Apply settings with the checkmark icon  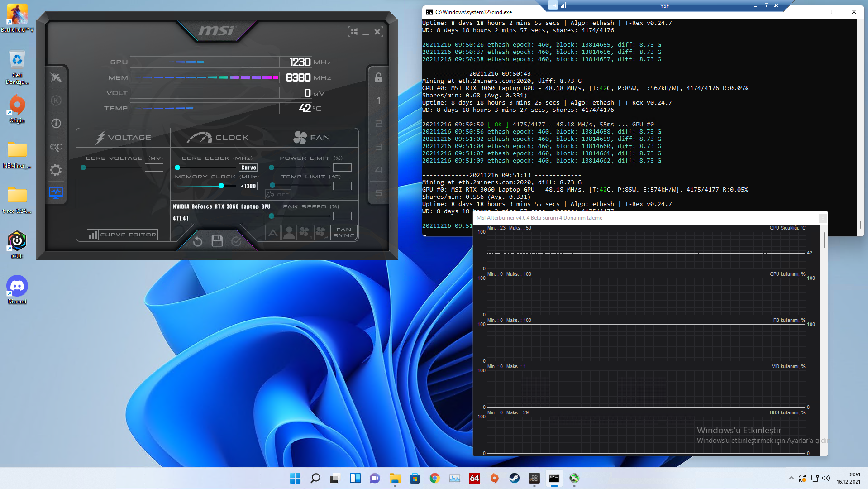236,241
